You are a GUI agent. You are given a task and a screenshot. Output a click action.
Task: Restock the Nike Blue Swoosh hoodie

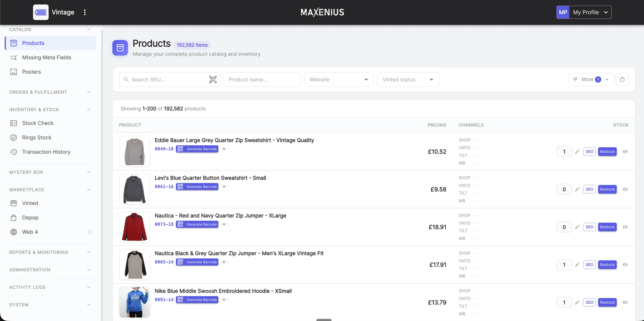click(607, 303)
